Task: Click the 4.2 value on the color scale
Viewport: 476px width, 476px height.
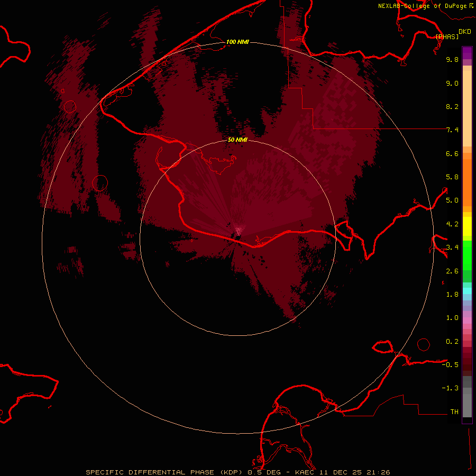Action: [452, 224]
